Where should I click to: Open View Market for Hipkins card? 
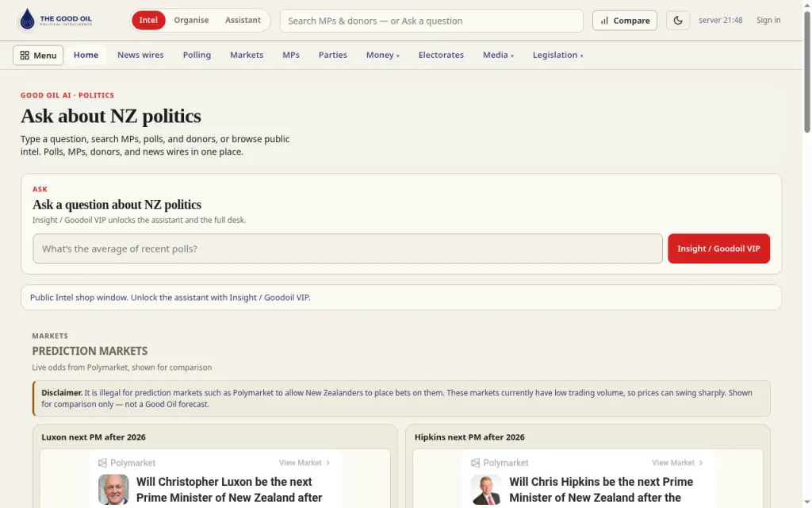pyautogui.click(x=677, y=463)
